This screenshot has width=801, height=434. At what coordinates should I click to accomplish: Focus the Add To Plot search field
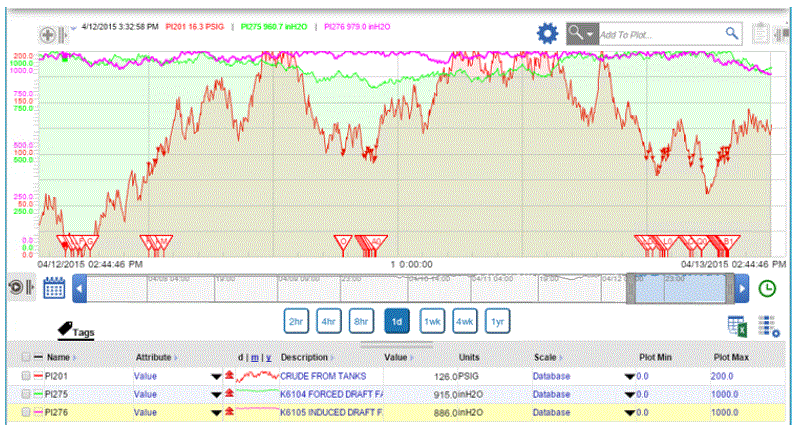point(661,34)
